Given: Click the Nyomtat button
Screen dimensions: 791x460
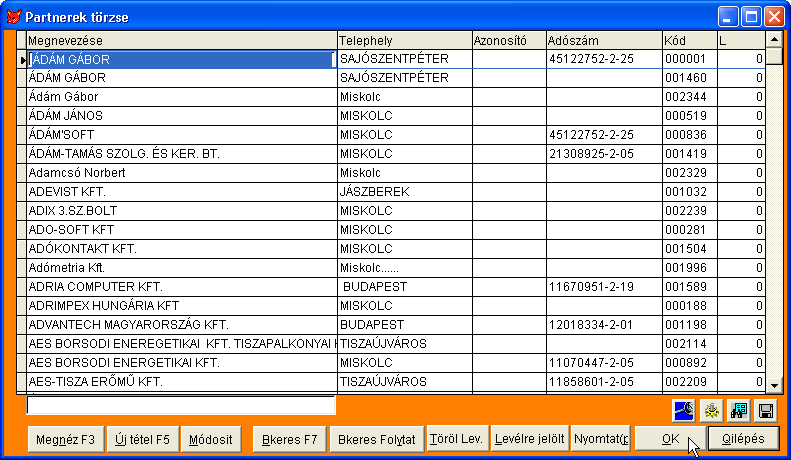Looking at the screenshot, I should click(601, 438).
